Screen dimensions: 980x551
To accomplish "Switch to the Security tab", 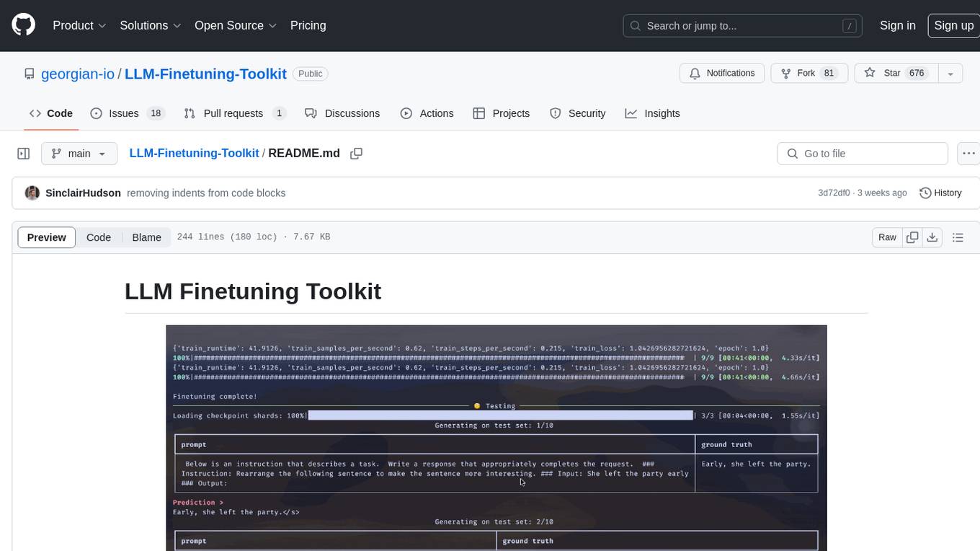I will tap(577, 113).
